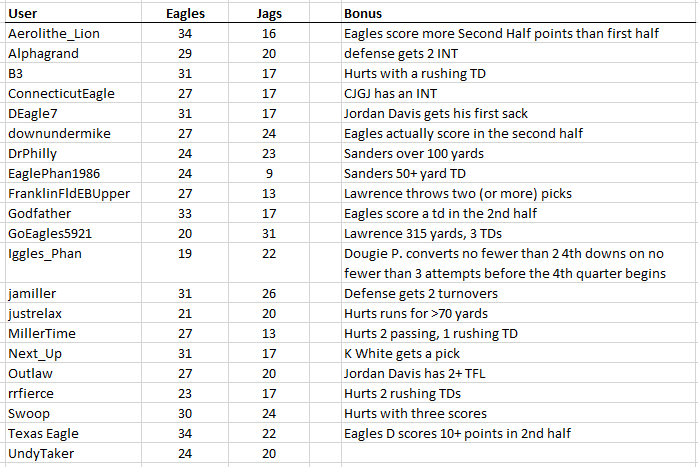Select the Aerolithe_Lion user cell
698x467 pixels.
click(54, 33)
